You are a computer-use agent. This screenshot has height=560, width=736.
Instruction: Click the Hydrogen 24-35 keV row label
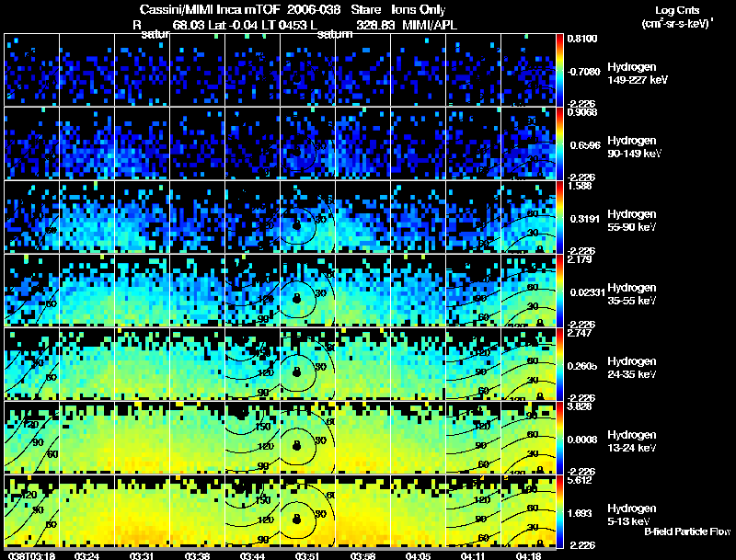(632, 368)
